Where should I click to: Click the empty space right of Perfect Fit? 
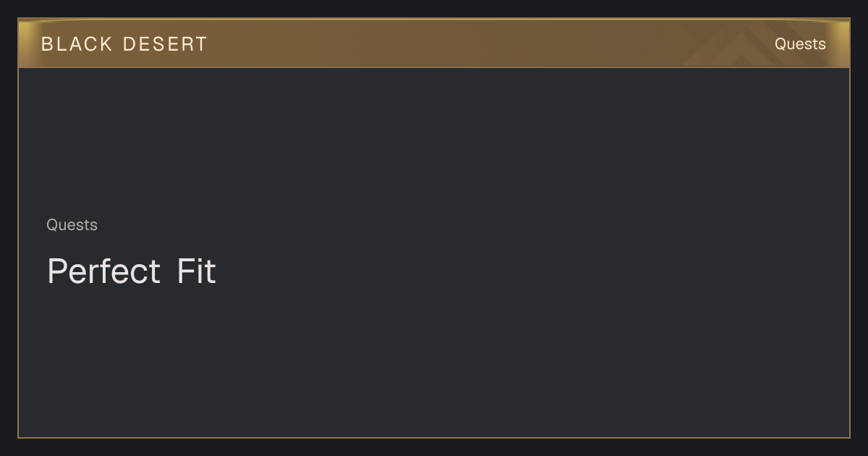[528, 271]
